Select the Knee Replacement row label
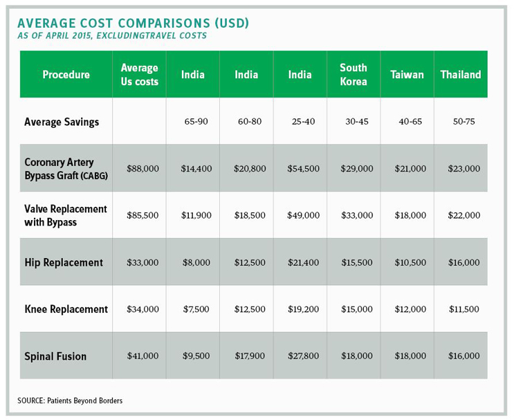514x420 pixels. pyautogui.click(x=66, y=309)
